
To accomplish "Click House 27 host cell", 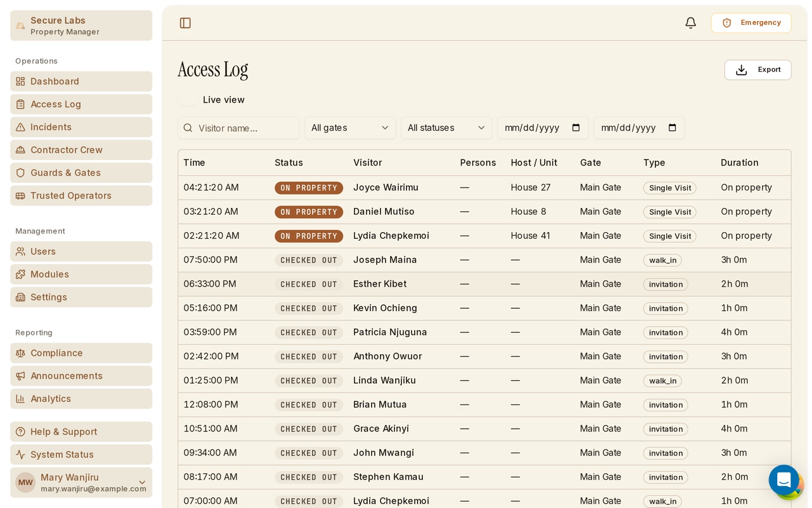I will (x=531, y=188).
